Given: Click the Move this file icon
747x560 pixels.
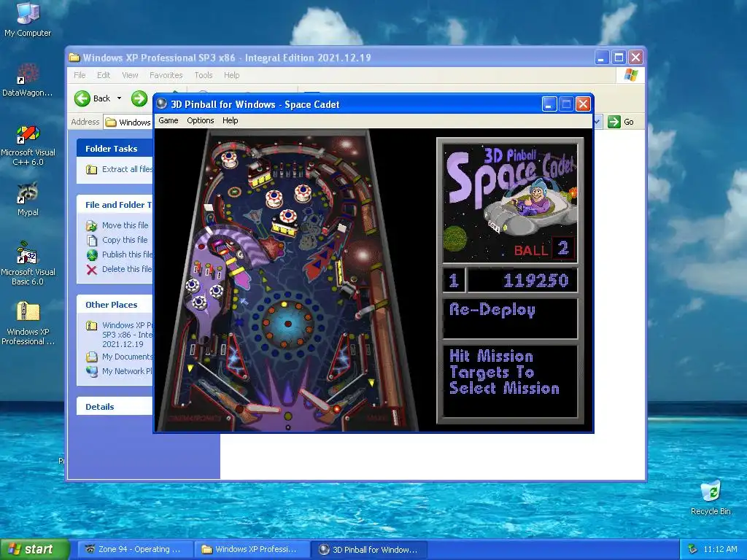Looking at the screenshot, I should pos(91,226).
